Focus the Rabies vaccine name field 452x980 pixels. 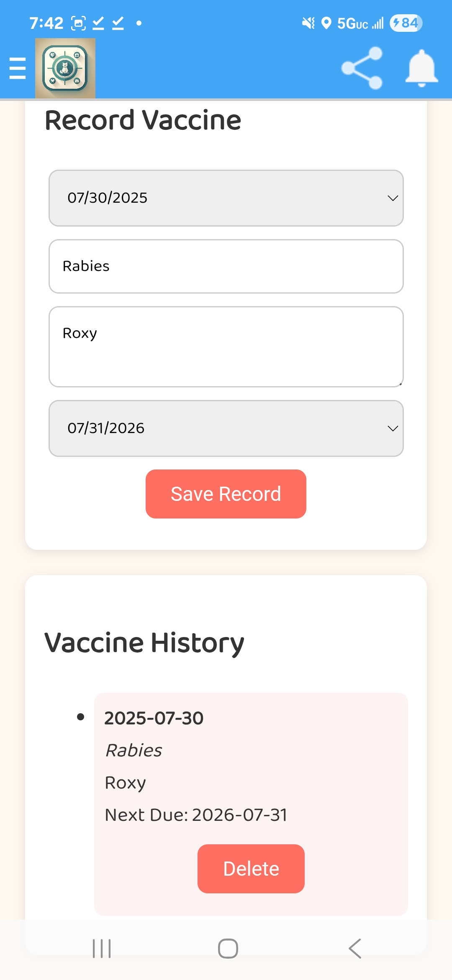point(226,266)
